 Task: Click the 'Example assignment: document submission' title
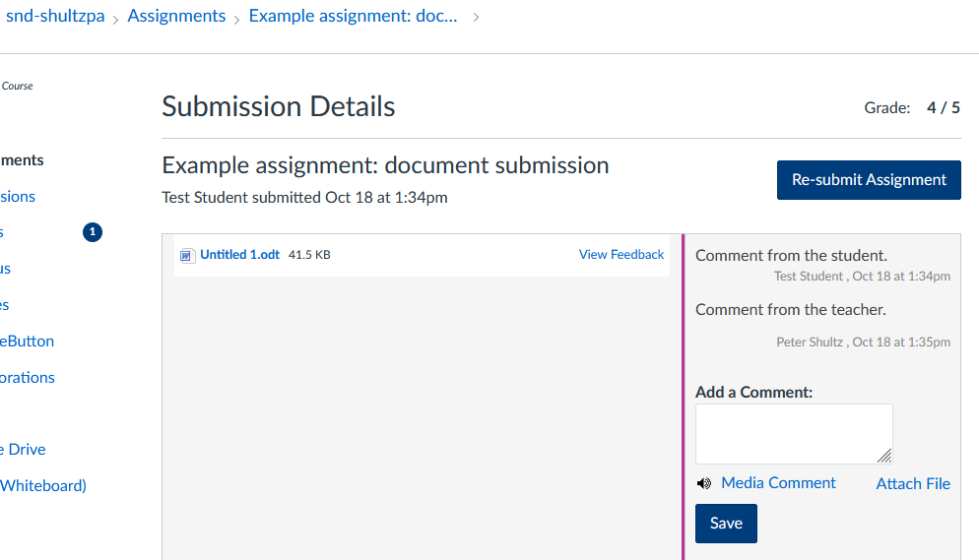pyautogui.click(x=385, y=166)
